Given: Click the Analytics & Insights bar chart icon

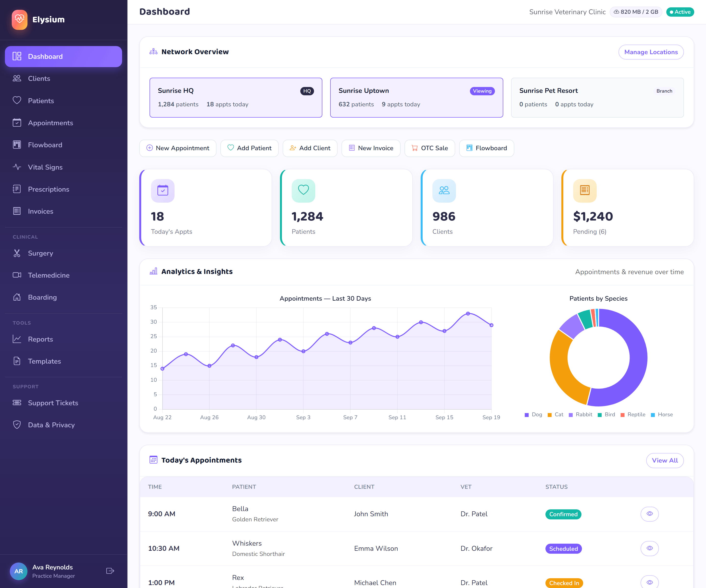Looking at the screenshot, I should (153, 271).
